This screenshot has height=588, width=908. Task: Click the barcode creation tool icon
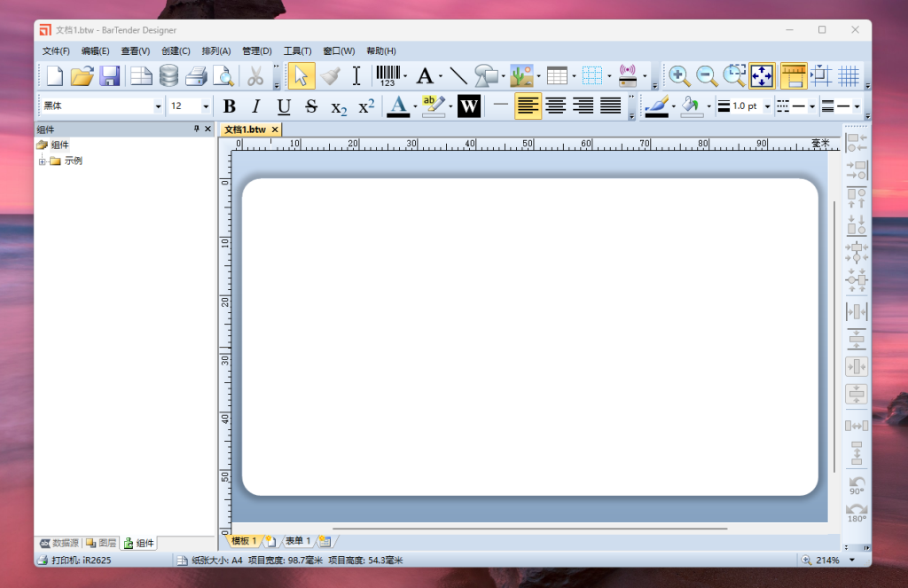click(x=387, y=75)
